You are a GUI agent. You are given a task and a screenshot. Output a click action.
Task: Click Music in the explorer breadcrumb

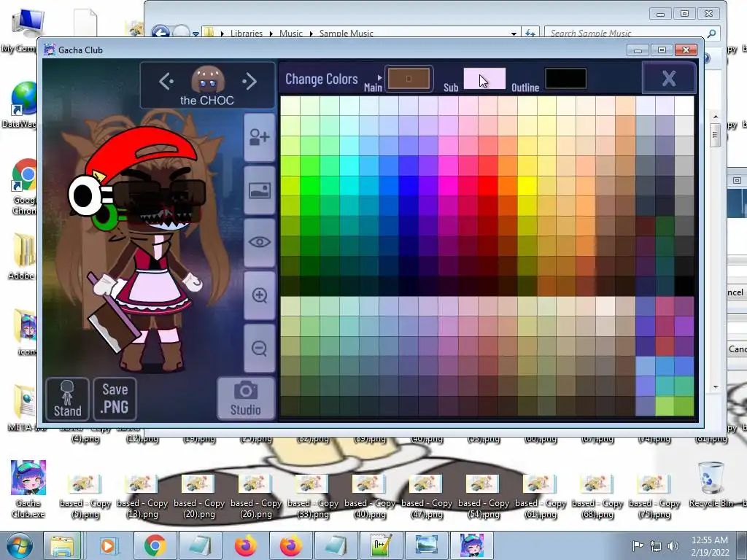(x=290, y=34)
